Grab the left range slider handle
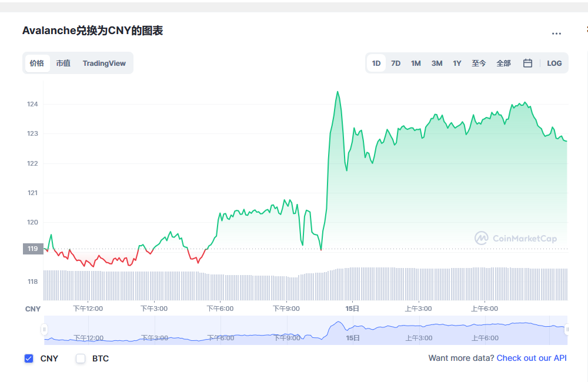Screen dimensions: 588x382 [44, 329]
